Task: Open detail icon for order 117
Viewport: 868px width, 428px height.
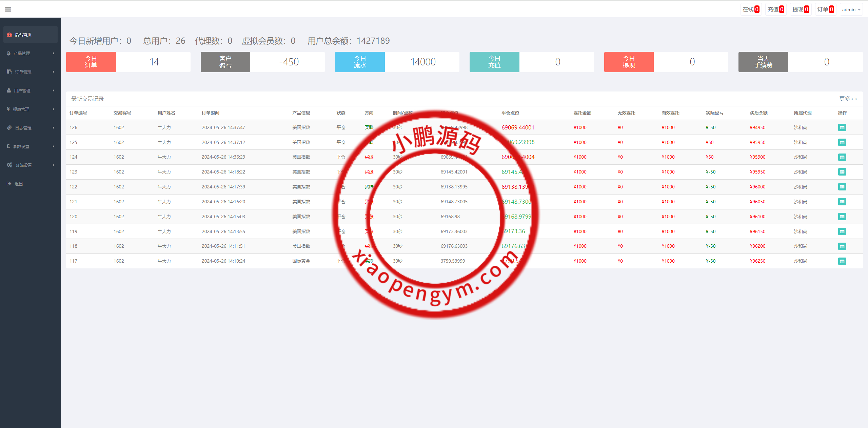Action: [842, 261]
